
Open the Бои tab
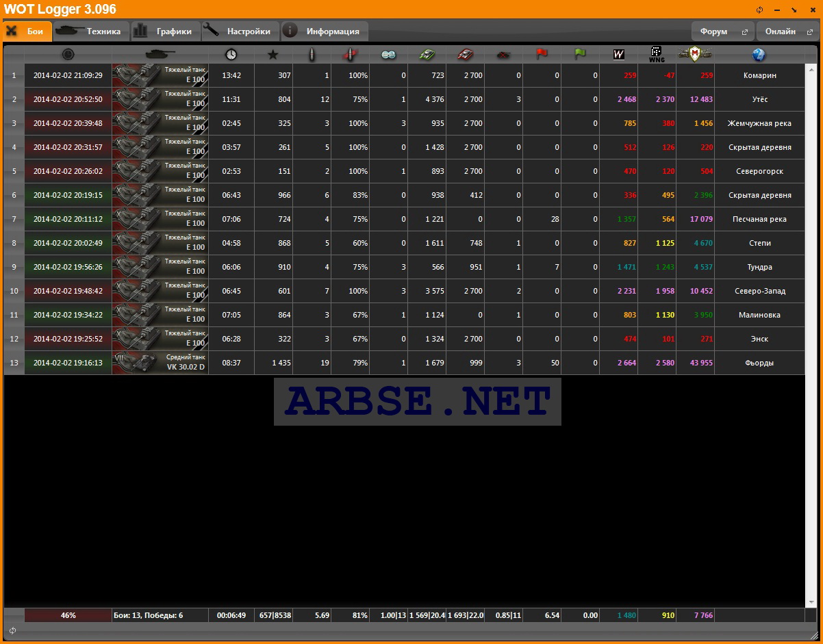click(x=27, y=31)
